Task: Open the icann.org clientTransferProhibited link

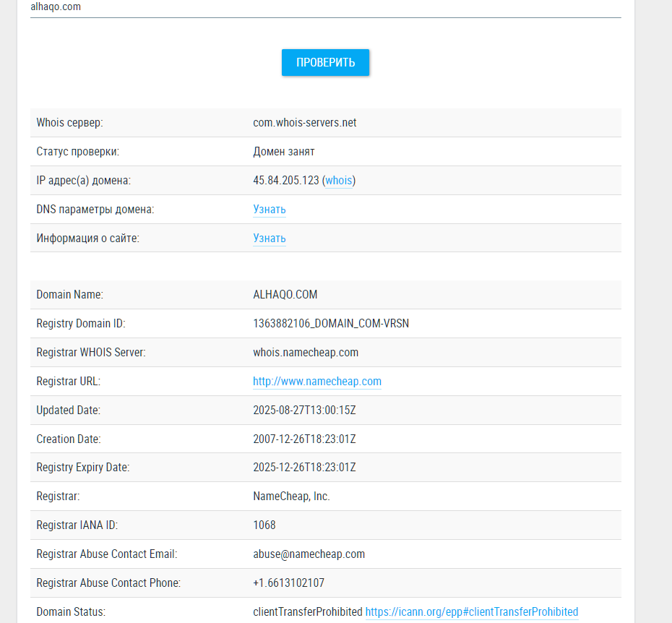Action: 472,611
